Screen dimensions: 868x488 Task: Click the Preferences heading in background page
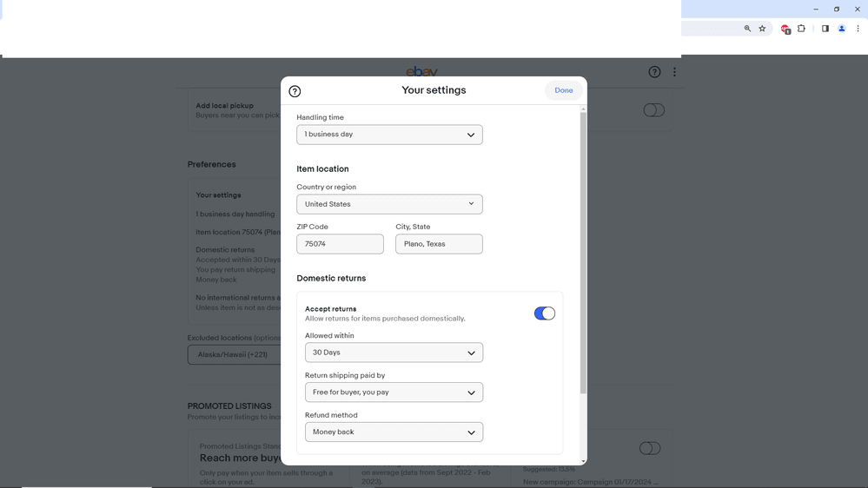[211, 164]
